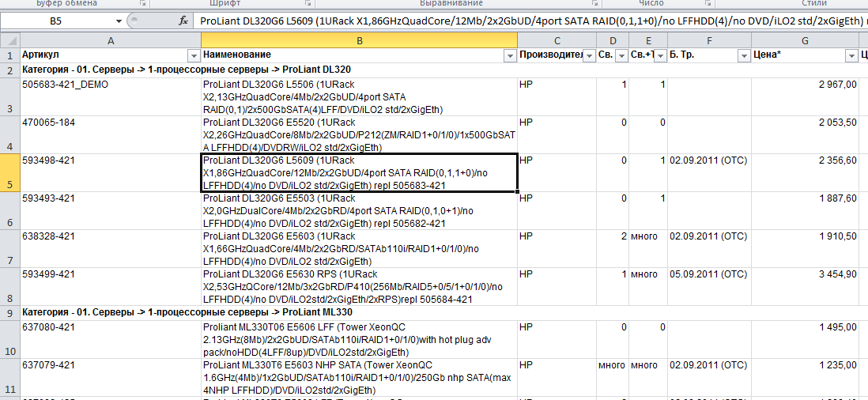Select column E header
The image size is (868, 400).
pos(647,40)
